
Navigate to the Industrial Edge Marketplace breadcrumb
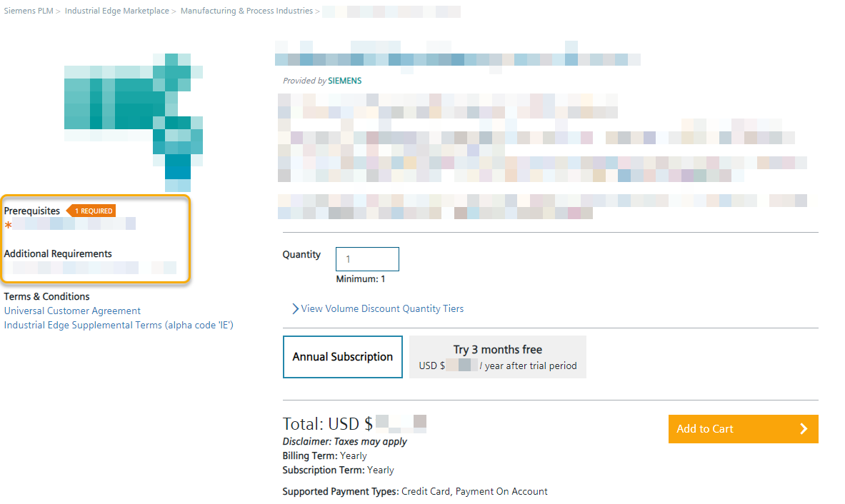pos(117,11)
